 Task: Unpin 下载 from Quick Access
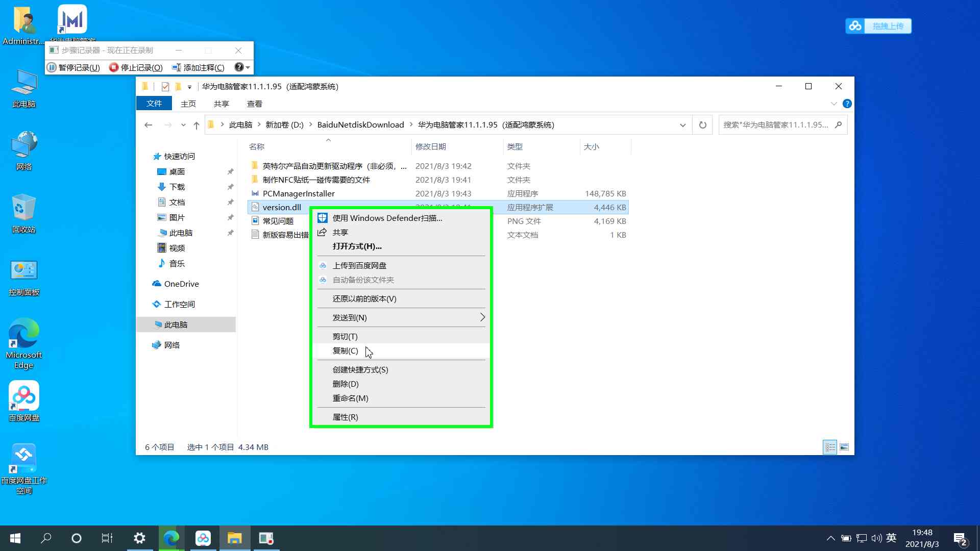tap(230, 187)
